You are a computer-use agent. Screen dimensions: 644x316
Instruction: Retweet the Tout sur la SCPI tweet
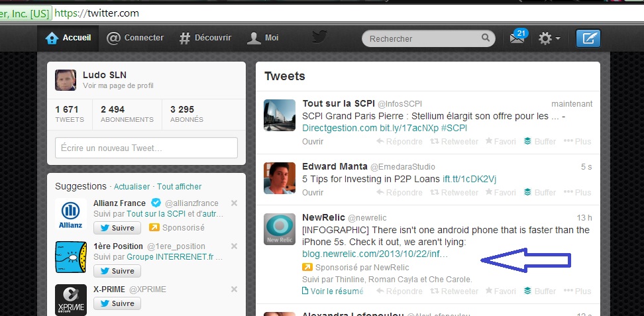(x=454, y=141)
